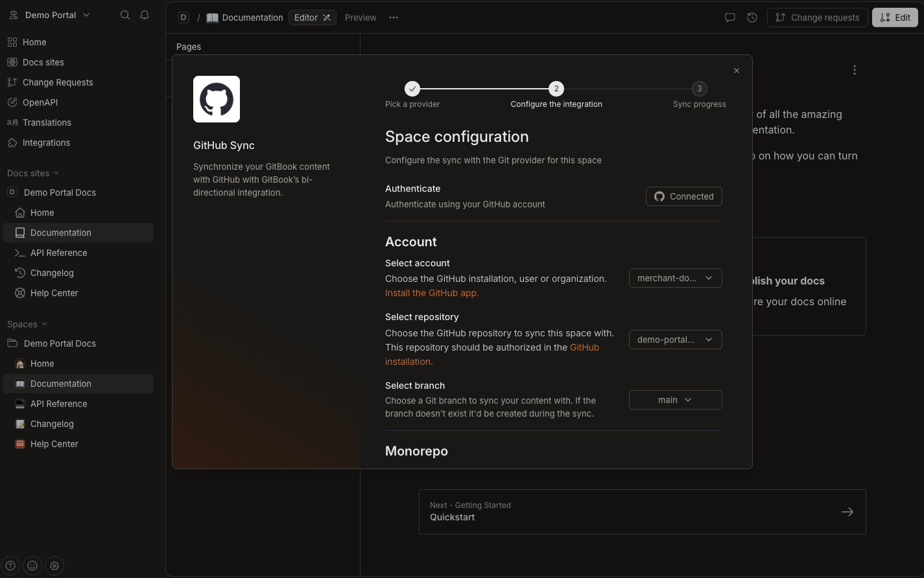The width and height of the screenshot is (924, 578).
Task: Click the help question mark icon
Action: point(11,566)
